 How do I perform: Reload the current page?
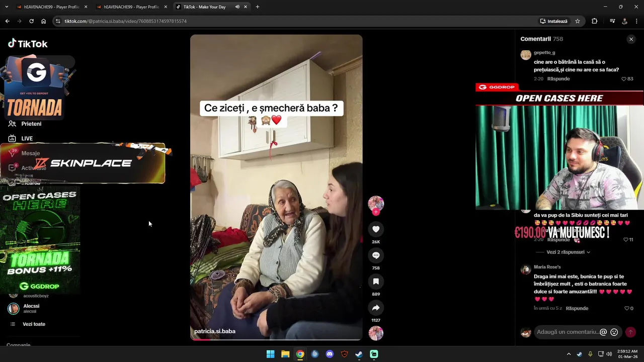[x=31, y=21]
